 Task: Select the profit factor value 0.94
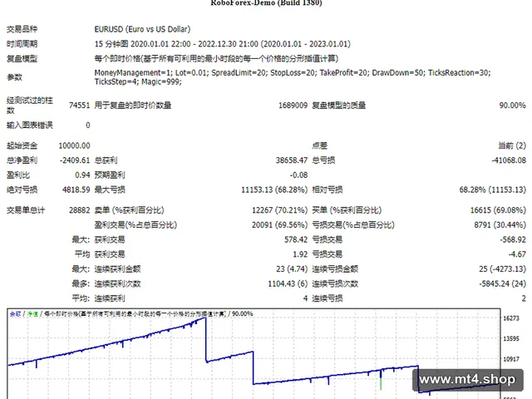click(x=82, y=175)
